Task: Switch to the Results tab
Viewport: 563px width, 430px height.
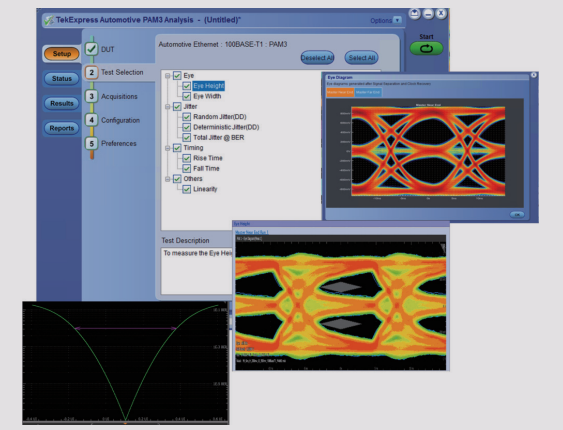Action: click(x=62, y=103)
